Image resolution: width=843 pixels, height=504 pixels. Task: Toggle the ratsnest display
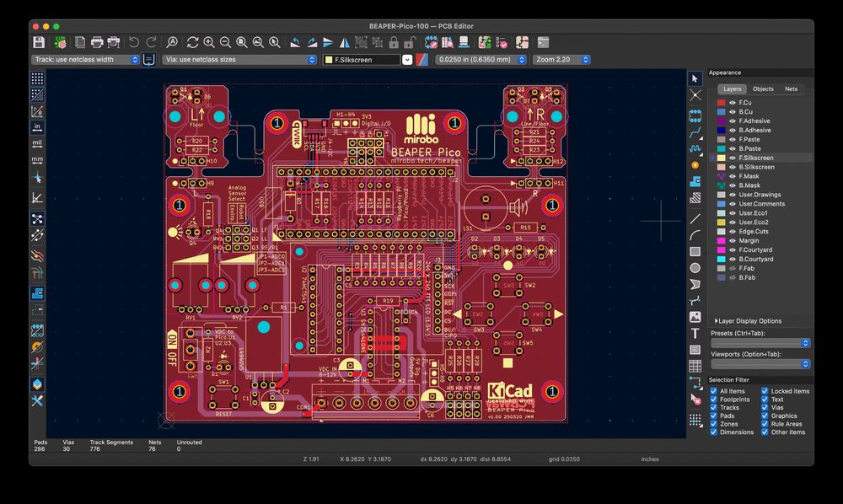[x=37, y=218]
